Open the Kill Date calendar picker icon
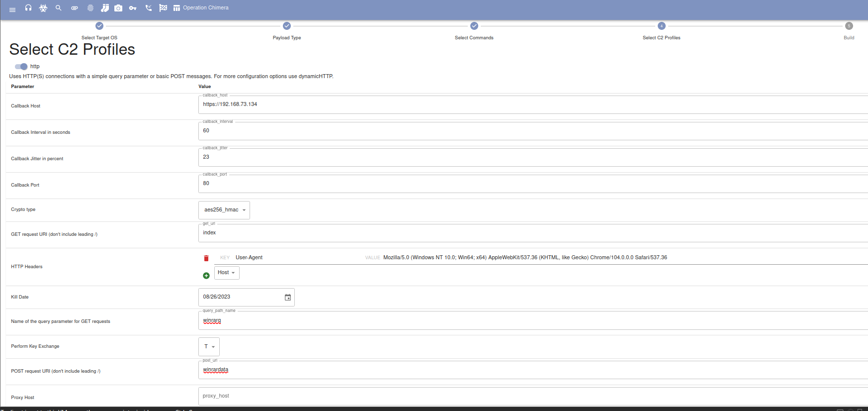 coord(288,297)
